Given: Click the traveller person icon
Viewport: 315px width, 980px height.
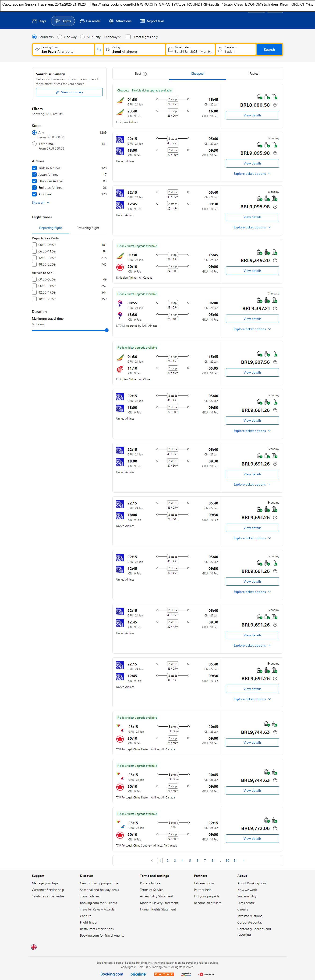Looking at the screenshot, I should click(220, 49).
